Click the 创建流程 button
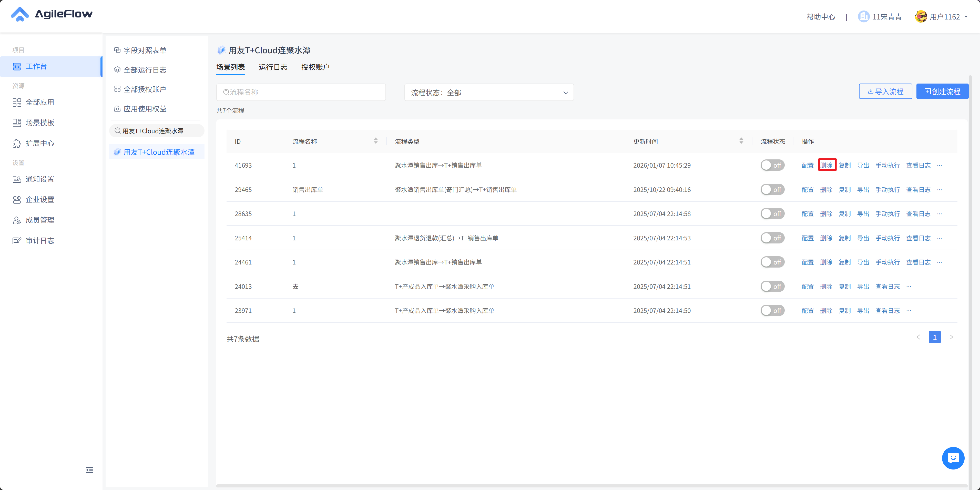 942,92
